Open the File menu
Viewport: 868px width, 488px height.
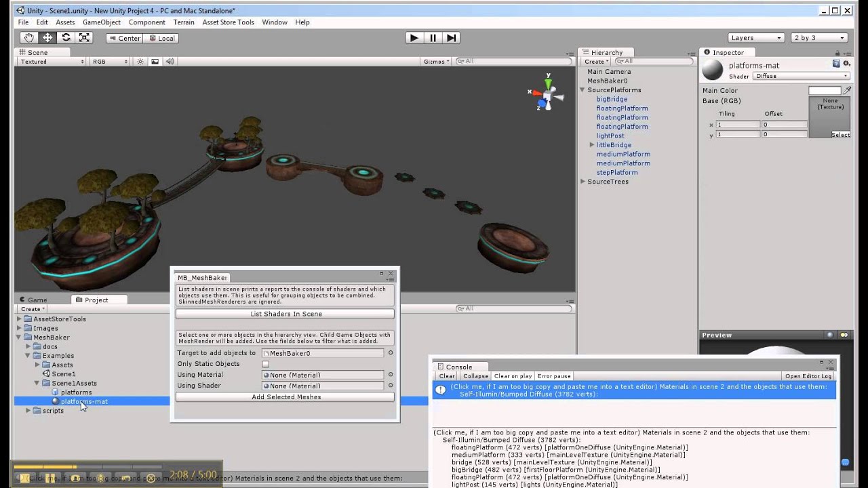(x=23, y=22)
